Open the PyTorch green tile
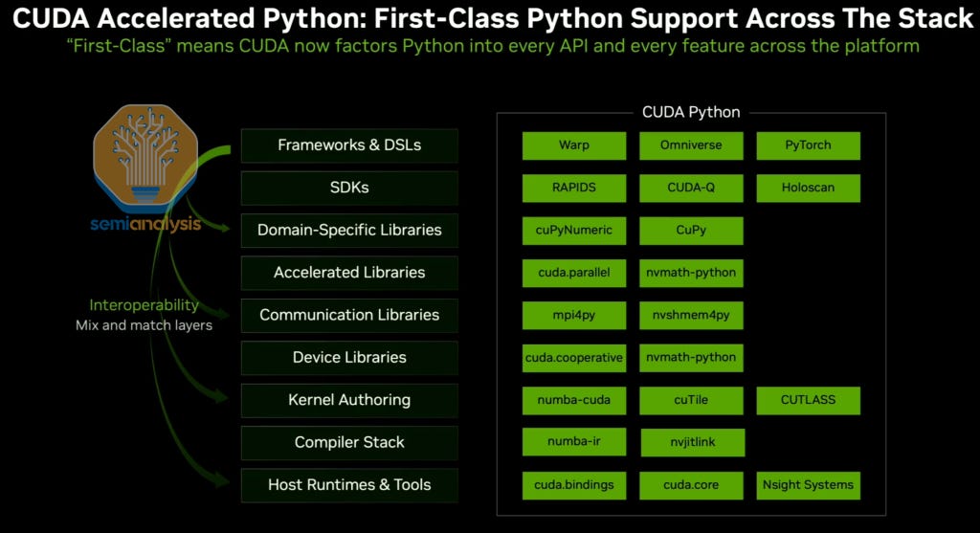 click(x=808, y=144)
